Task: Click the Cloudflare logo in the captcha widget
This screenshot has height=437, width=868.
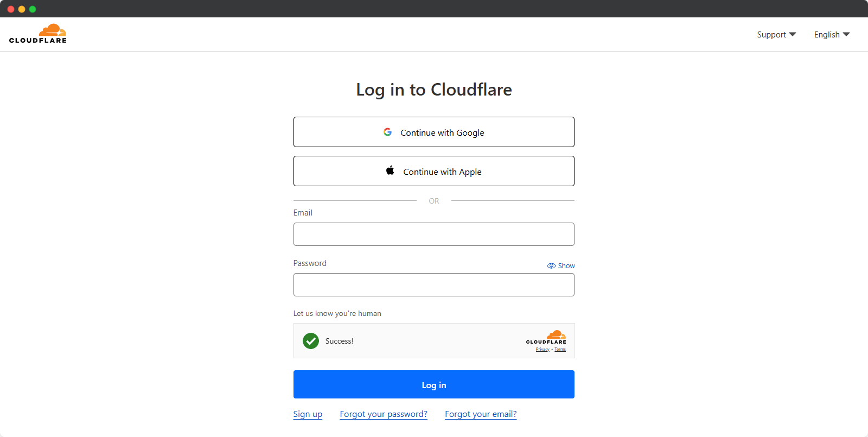Action: (x=546, y=337)
